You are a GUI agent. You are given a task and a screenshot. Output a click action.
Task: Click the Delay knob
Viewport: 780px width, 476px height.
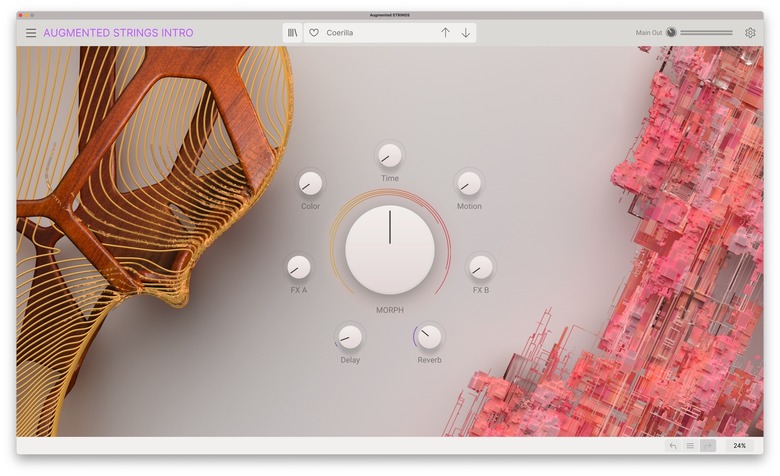point(350,337)
